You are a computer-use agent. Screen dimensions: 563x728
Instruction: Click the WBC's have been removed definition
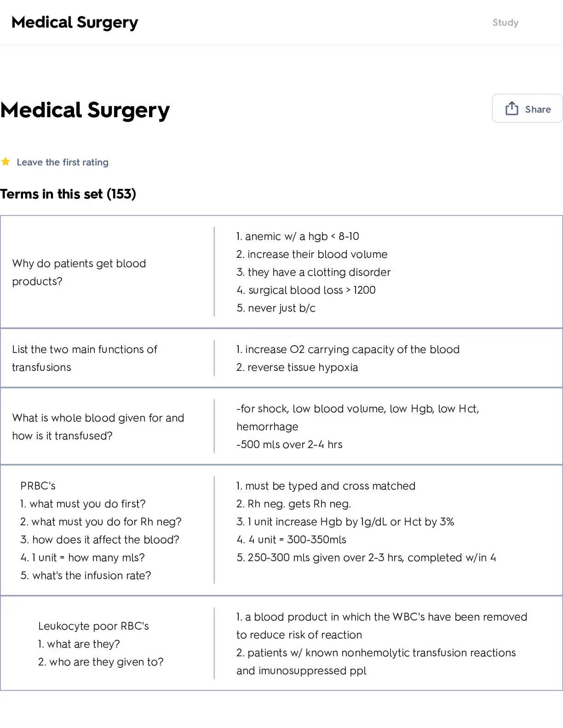382,626
